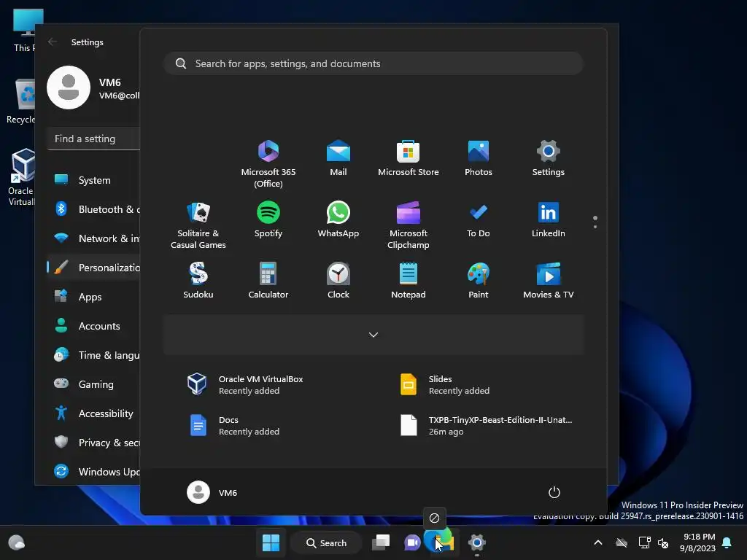Open Accounts category in Settings
This screenshot has width=747, height=560.
[94, 326]
